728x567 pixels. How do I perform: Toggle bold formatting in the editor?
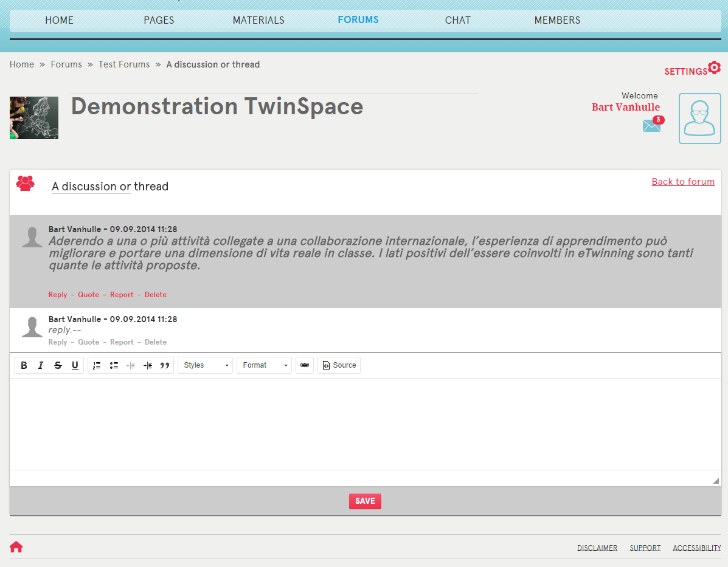[x=24, y=365]
